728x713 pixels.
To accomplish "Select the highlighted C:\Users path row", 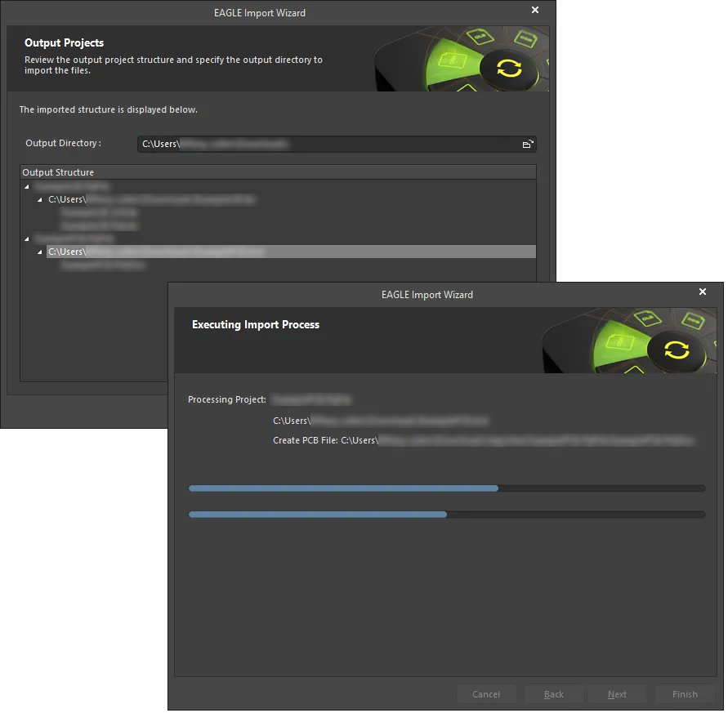I will 291,252.
